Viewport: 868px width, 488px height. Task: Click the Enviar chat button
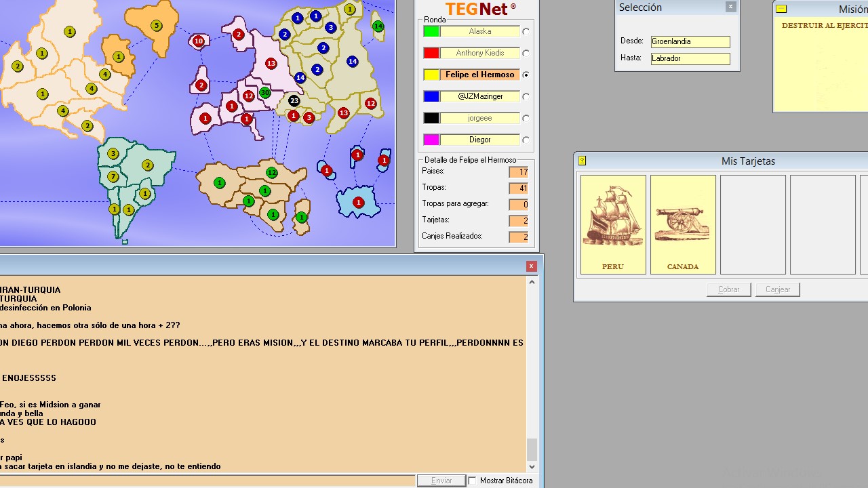(x=441, y=481)
